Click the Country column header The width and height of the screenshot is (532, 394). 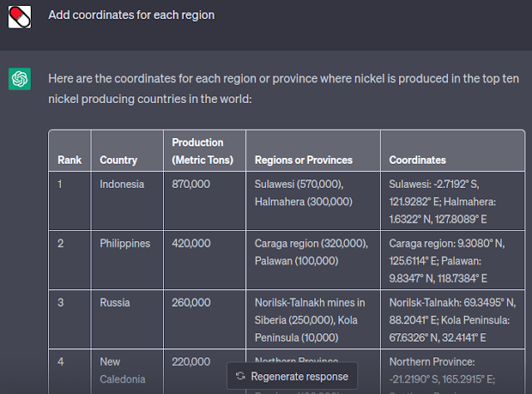click(118, 160)
